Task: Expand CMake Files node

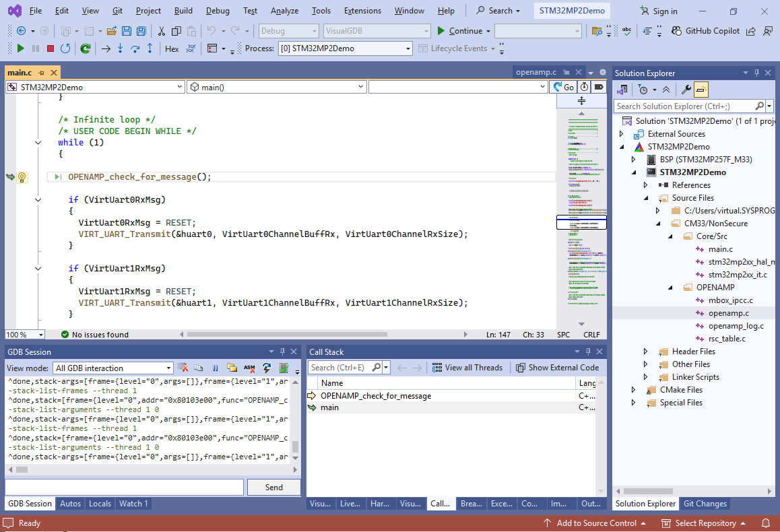Action: click(633, 390)
